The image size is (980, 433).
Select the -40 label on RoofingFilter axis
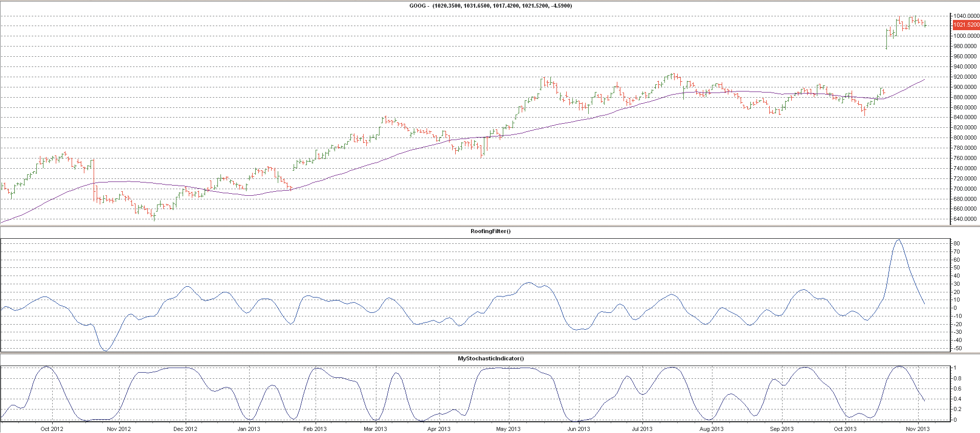pyautogui.click(x=957, y=340)
